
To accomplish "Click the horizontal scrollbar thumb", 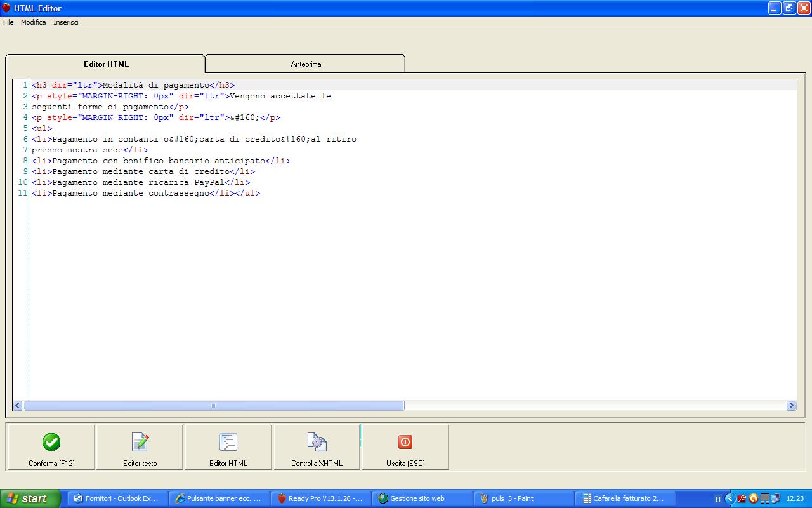I will coord(213,406).
